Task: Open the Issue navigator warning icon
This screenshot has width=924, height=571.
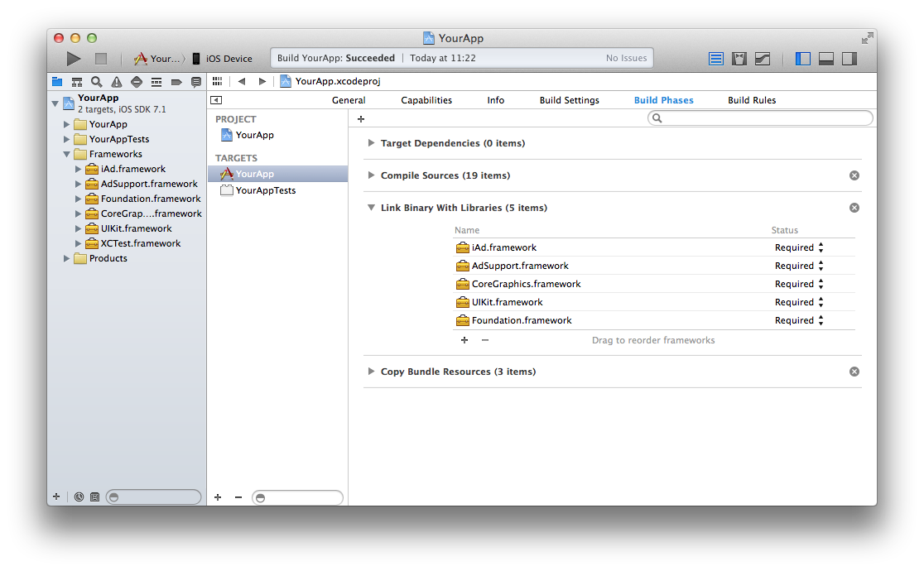Action: [x=117, y=82]
